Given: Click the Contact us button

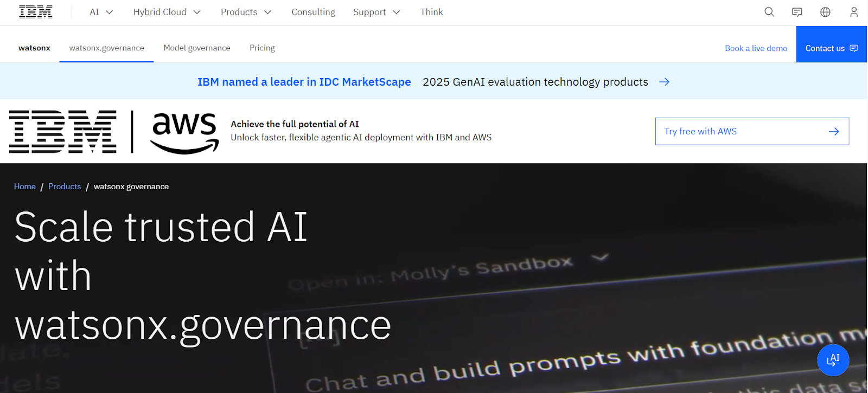Looking at the screenshot, I should pyautogui.click(x=832, y=44).
